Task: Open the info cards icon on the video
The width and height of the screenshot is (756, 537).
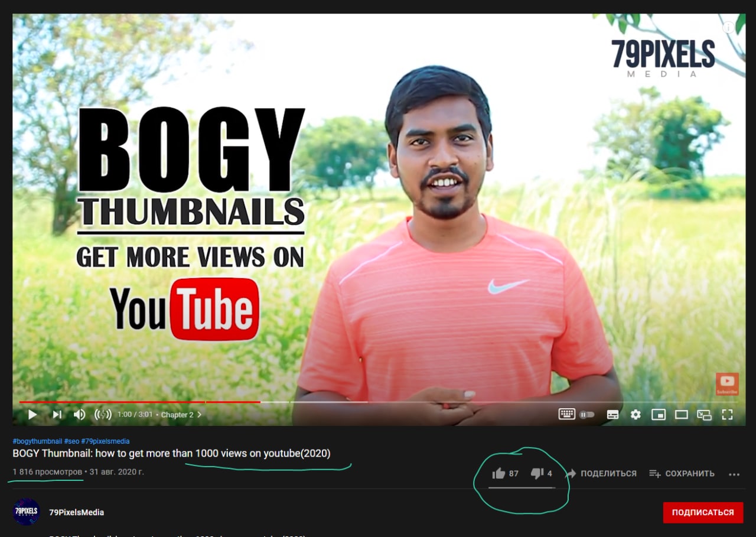Action: click(728, 27)
